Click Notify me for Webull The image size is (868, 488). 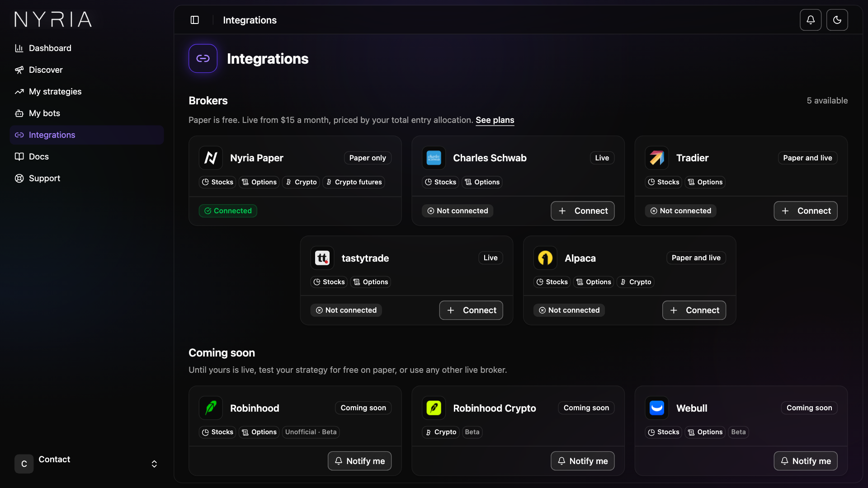pos(806,461)
